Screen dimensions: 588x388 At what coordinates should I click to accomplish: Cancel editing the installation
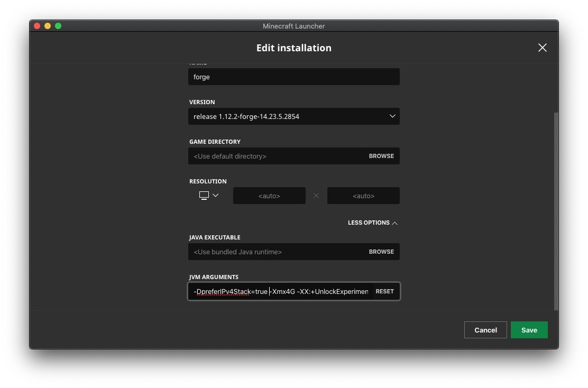coord(485,330)
